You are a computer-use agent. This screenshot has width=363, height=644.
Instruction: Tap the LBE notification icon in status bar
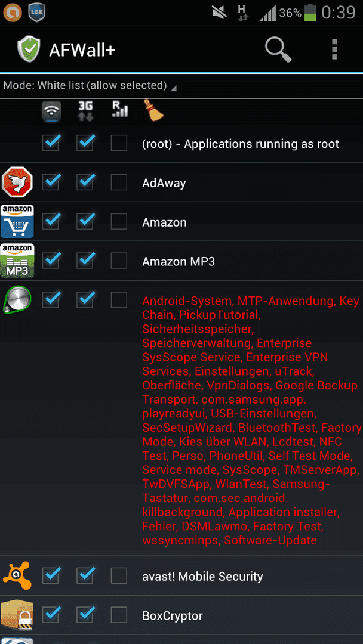[x=36, y=13]
